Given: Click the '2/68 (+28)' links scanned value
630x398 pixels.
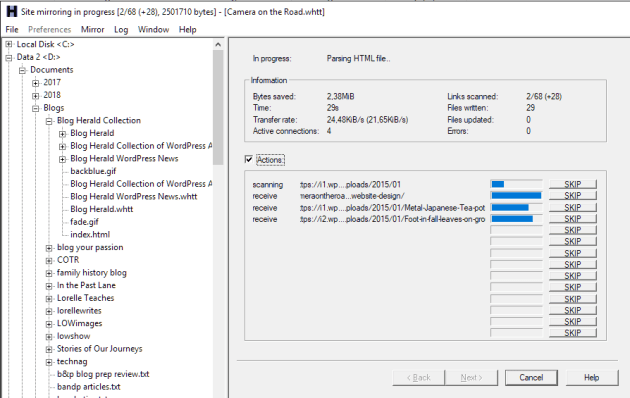Looking at the screenshot, I should coord(544,96).
